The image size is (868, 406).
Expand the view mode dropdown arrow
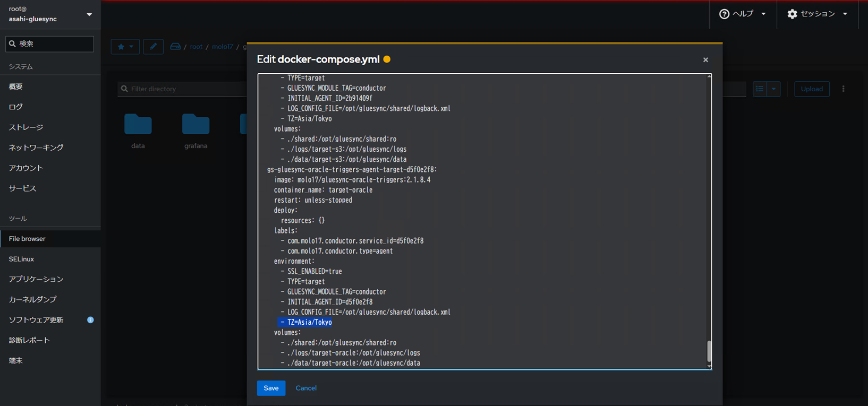(x=773, y=89)
